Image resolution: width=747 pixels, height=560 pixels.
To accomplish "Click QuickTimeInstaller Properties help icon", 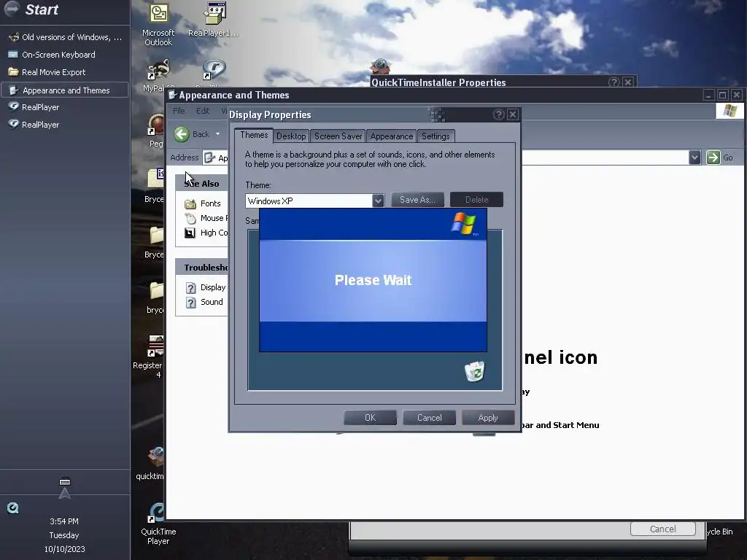I will pyautogui.click(x=614, y=82).
